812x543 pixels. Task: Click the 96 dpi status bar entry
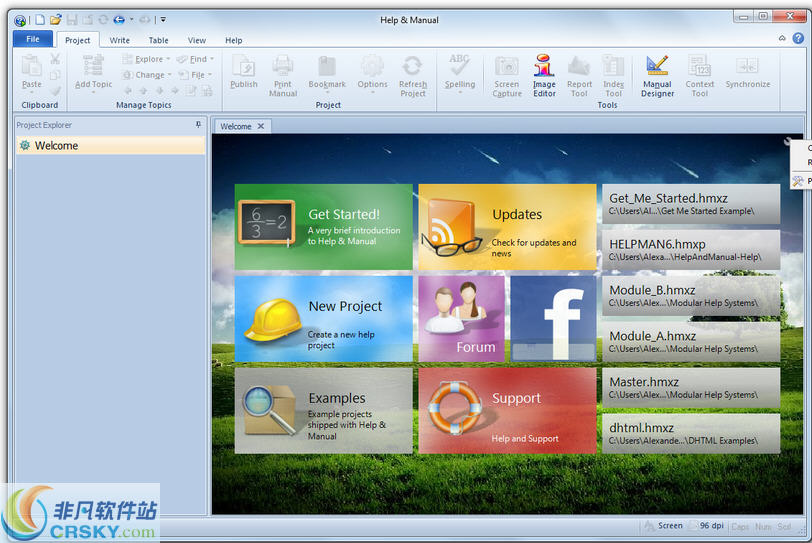coord(708,526)
